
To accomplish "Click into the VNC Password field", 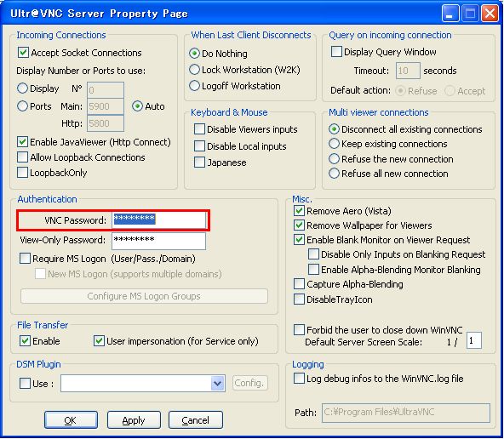I will (x=158, y=220).
